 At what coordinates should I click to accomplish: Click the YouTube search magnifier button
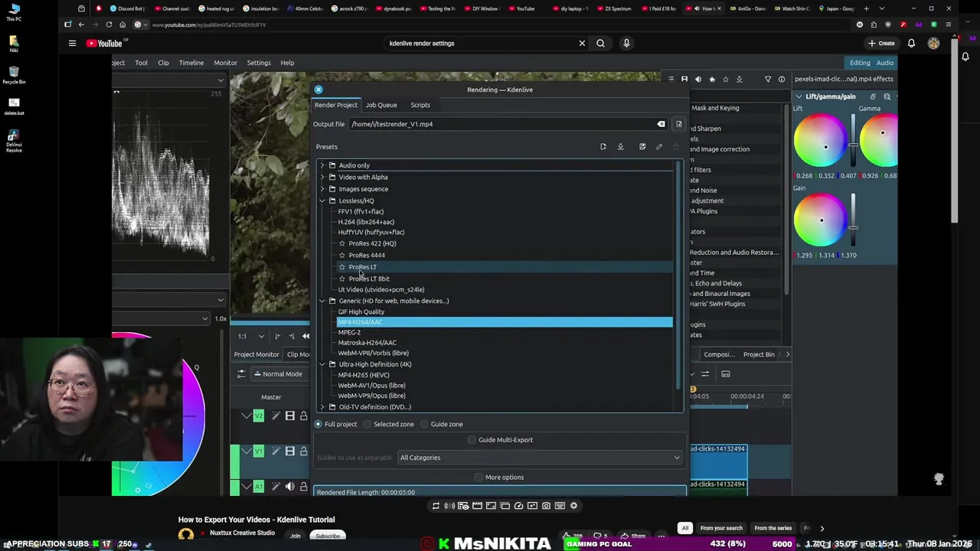pos(600,44)
